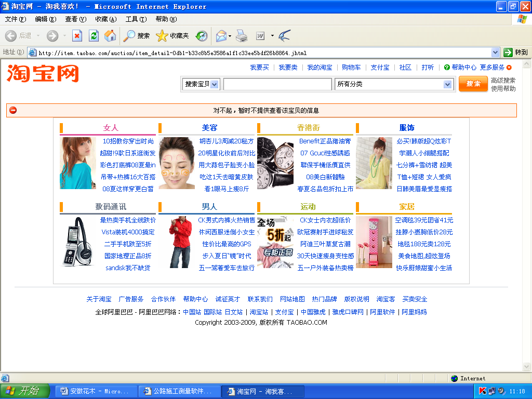Click the Hello Kitty 家居 thumbnail
Screen dimensions: 532x399
pos(374,242)
